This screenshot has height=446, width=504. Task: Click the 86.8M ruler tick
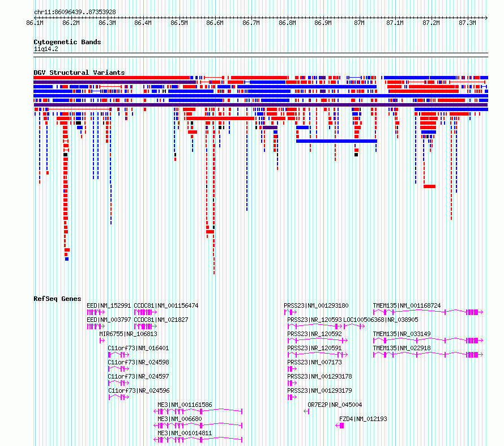click(x=287, y=23)
